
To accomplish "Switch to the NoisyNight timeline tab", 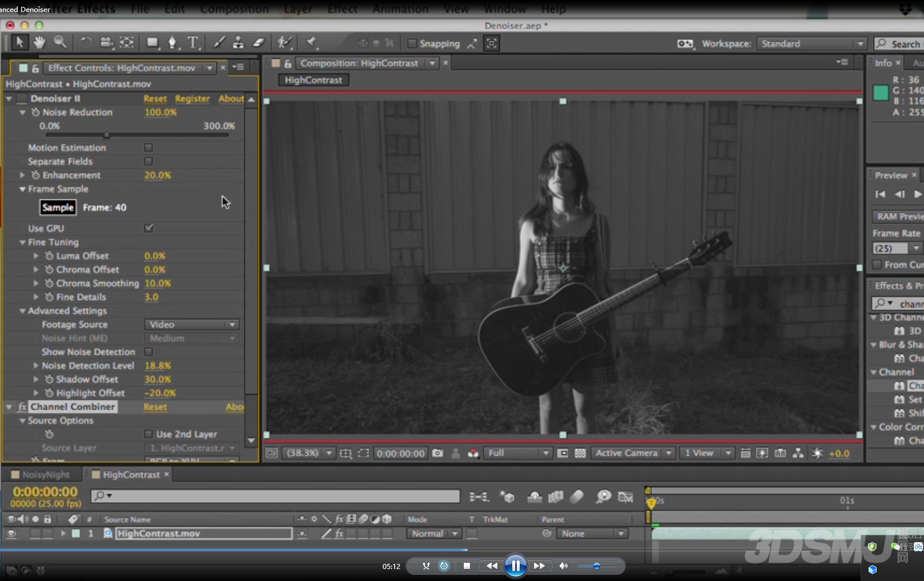I will pyautogui.click(x=46, y=475).
